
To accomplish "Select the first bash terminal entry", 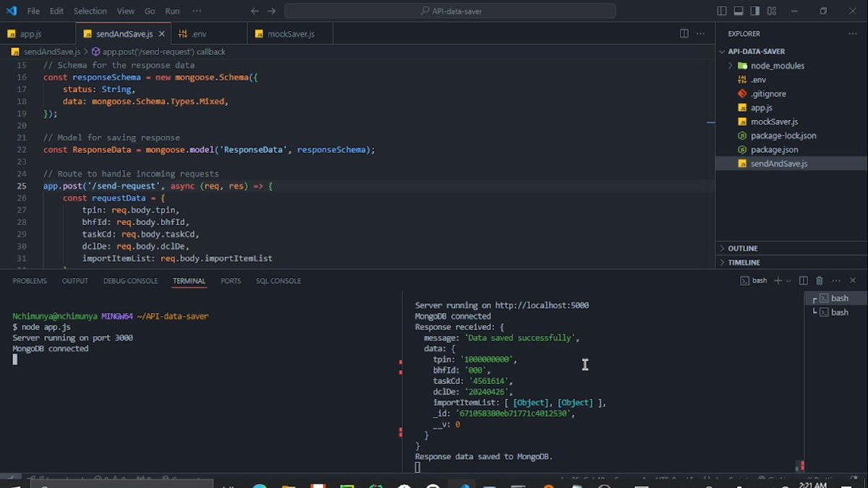I will click(x=835, y=298).
